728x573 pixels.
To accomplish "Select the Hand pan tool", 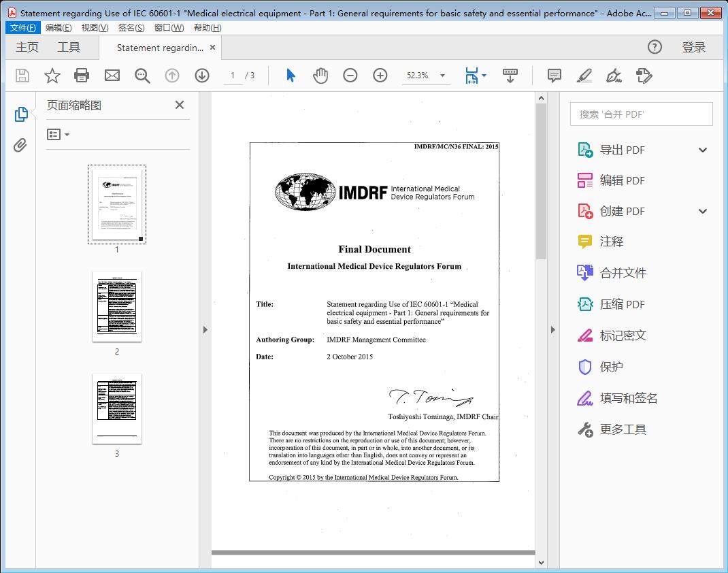I will pos(320,76).
